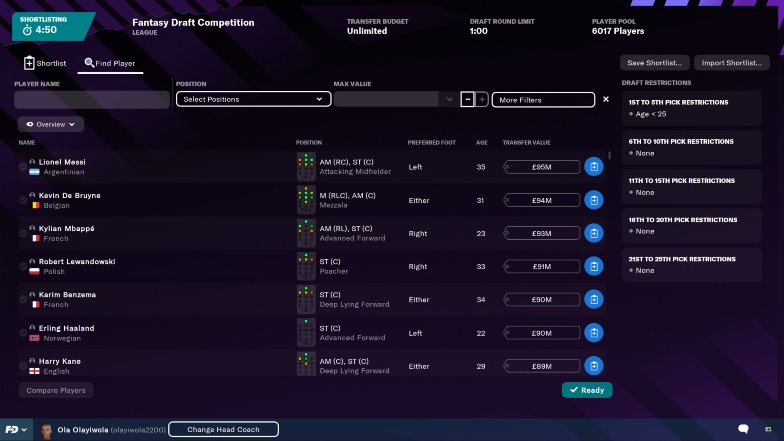Add Robert Lewandowski to shortlist

(594, 266)
